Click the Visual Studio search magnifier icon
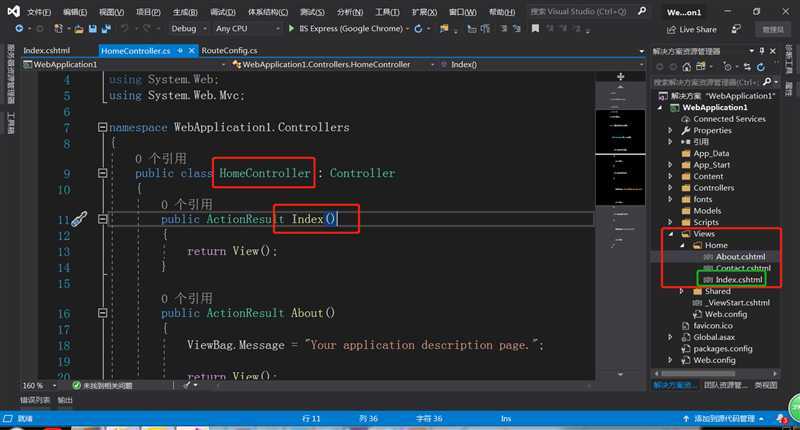Viewport: 800px width, 430px height. coord(642,11)
